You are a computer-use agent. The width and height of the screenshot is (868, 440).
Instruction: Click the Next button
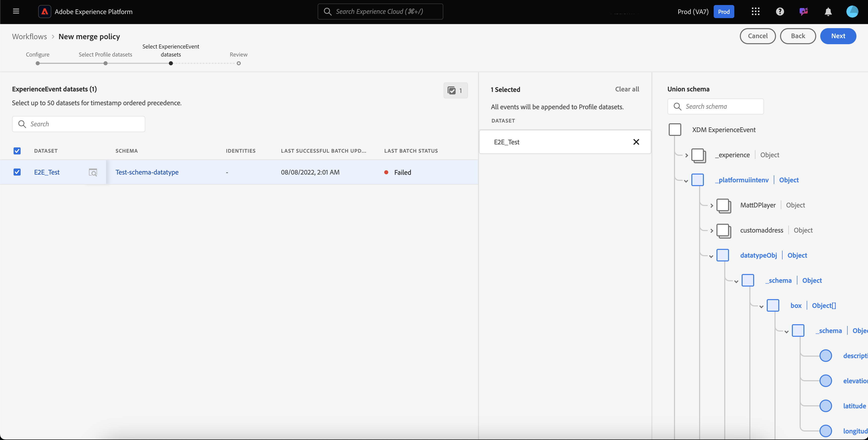[838, 36]
